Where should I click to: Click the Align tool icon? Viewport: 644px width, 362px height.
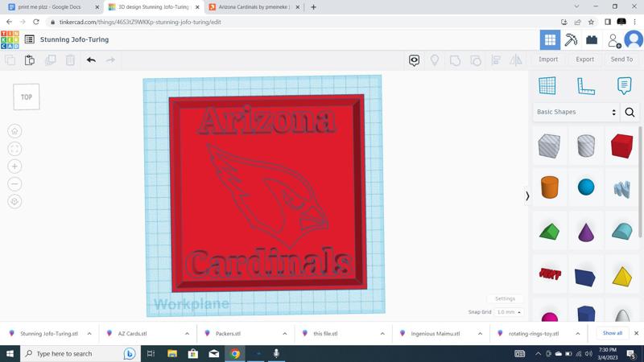(x=496, y=60)
